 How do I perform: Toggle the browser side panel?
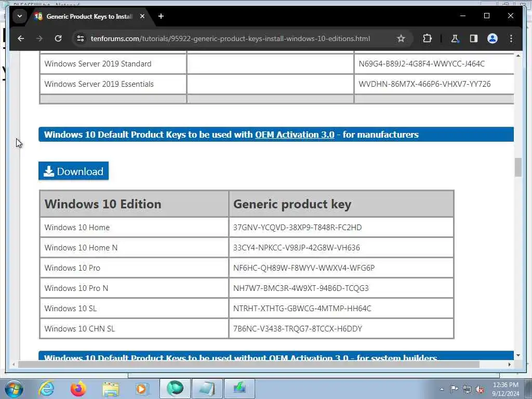pos(474,38)
